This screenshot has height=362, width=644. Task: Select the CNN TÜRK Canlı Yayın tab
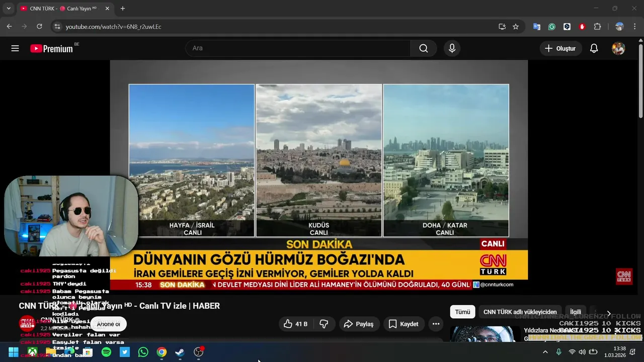point(64,9)
